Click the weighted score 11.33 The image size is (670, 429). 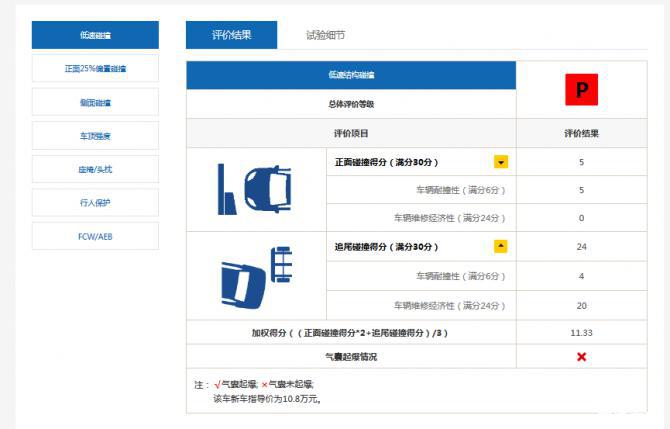582,332
